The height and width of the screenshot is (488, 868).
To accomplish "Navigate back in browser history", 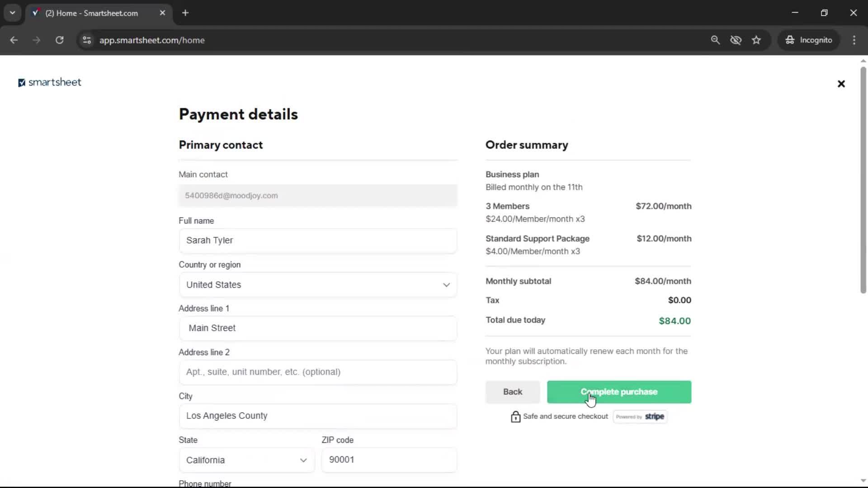I will click(x=14, y=40).
